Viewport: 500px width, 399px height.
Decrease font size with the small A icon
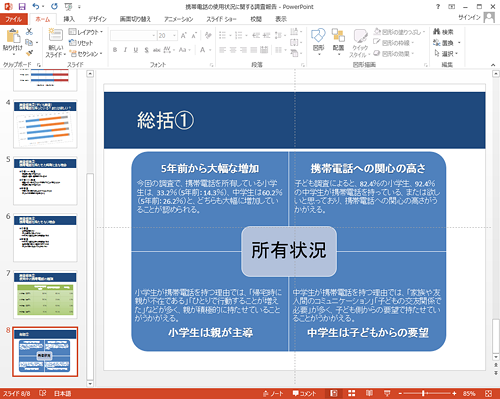pos(194,35)
